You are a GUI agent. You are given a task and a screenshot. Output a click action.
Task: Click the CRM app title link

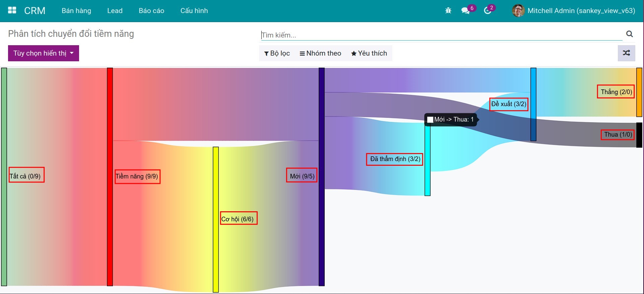(x=35, y=11)
